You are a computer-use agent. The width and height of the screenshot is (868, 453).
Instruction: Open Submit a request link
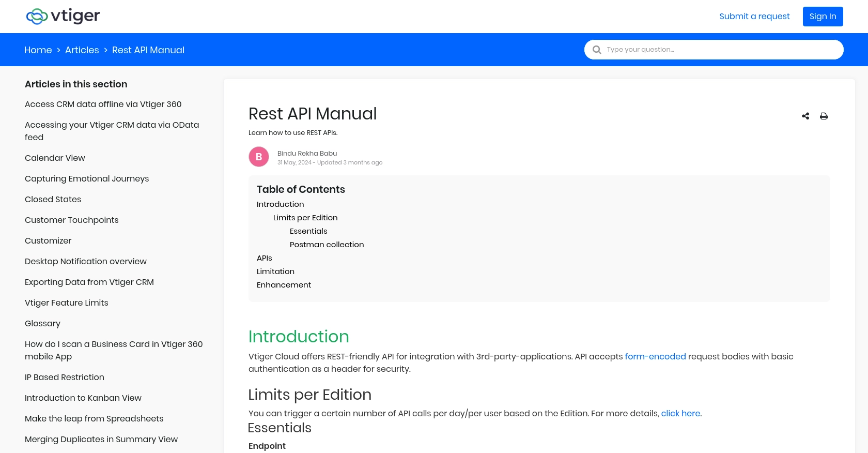click(754, 16)
